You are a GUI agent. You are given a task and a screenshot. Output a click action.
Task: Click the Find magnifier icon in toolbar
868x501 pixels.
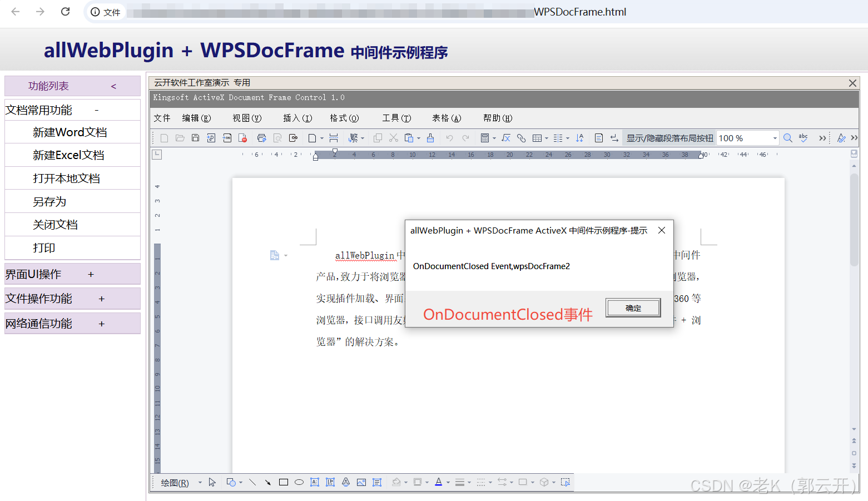(788, 138)
